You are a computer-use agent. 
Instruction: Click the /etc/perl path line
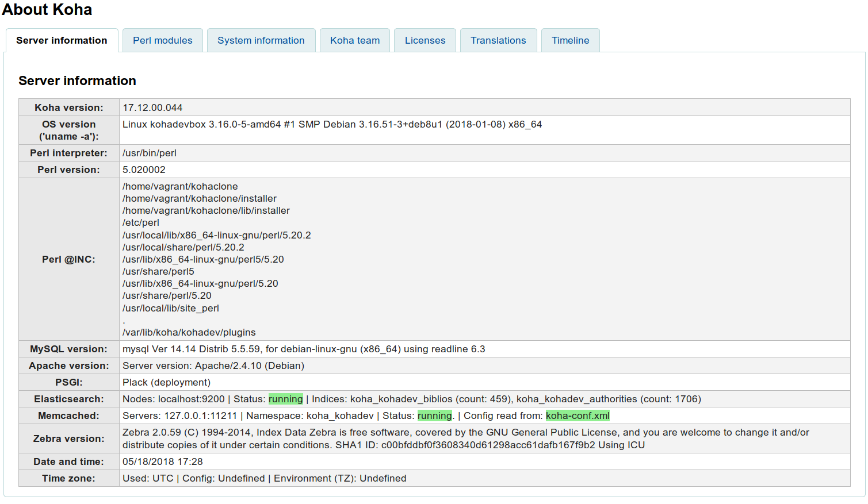coord(141,222)
